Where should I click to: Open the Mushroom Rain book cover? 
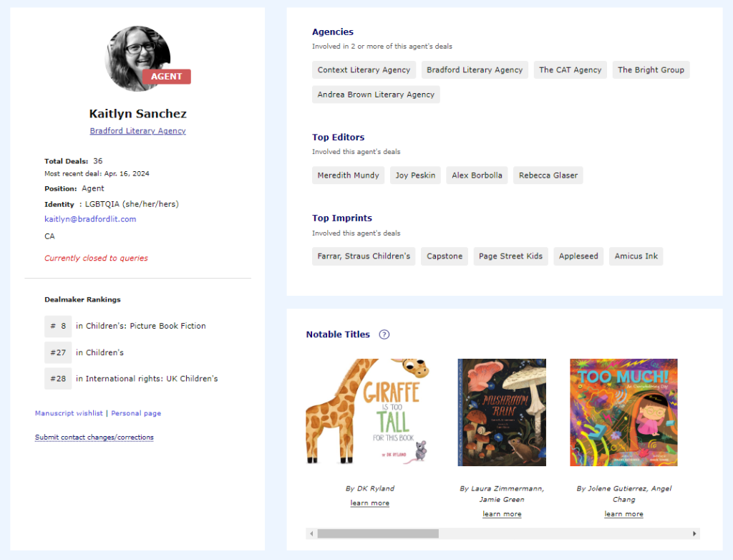502,412
